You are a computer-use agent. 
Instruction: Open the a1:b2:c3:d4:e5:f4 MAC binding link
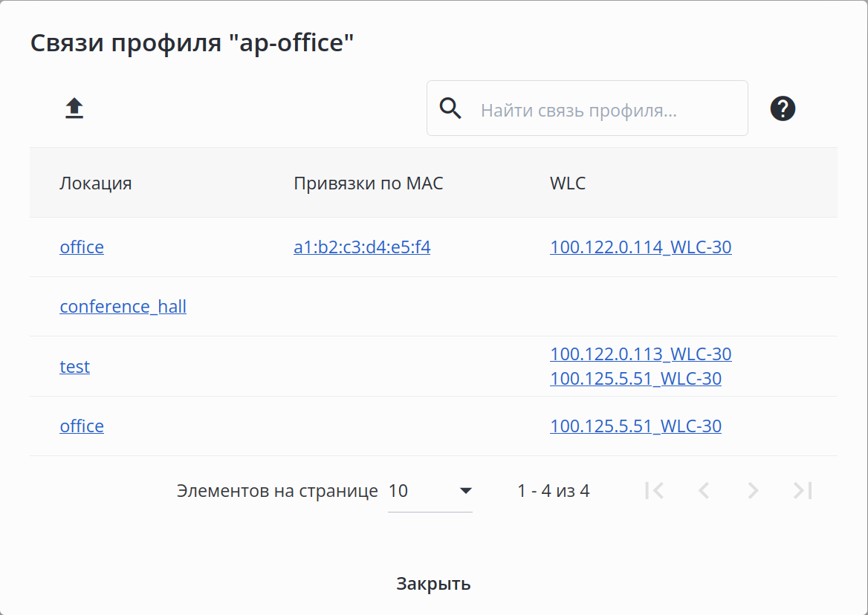(x=362, y=247)
